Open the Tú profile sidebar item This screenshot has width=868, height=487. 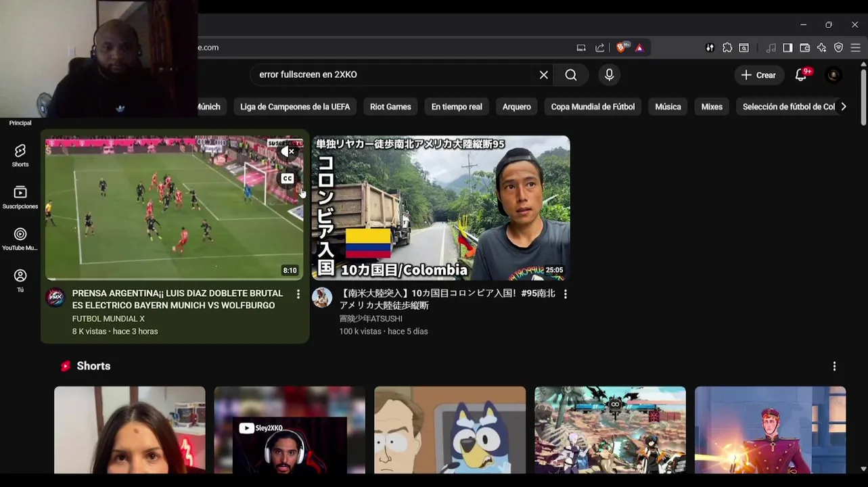click(x=20, y=281)
